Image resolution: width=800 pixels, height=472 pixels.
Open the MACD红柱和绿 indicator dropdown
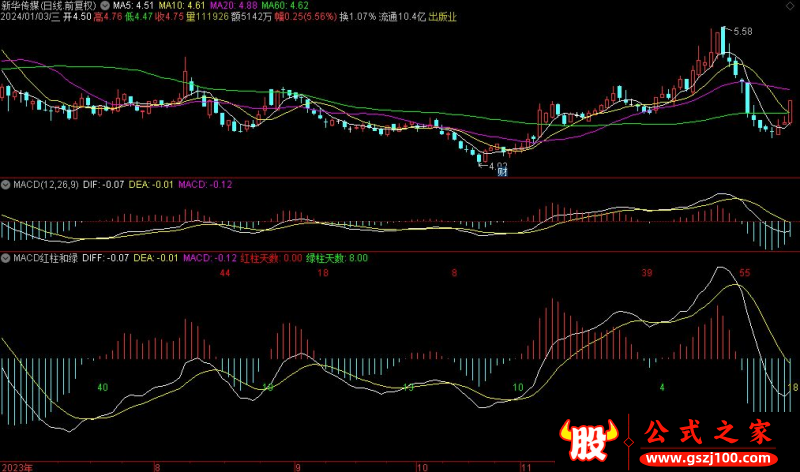click(6, 258)
